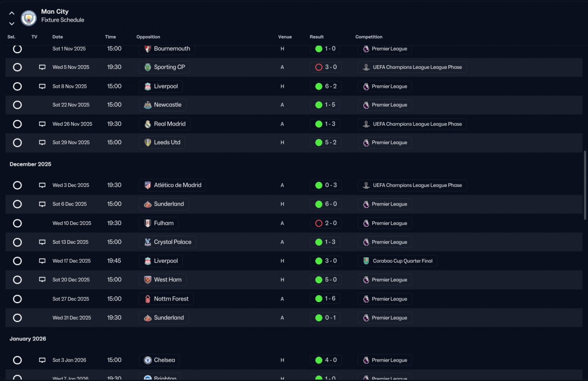Select the Fulham fixture radio button
Viewport: 588px width, 381px height.
(17, 224)
